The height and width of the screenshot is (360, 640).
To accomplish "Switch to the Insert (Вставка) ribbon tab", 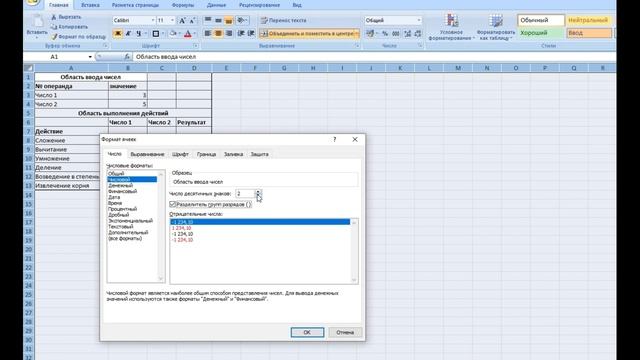I will pos(90,5).
